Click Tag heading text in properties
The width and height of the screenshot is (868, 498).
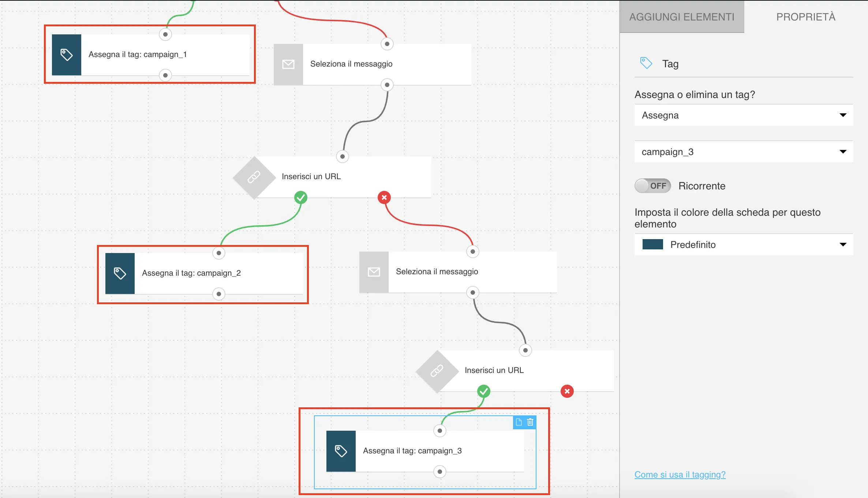point(670,64)
